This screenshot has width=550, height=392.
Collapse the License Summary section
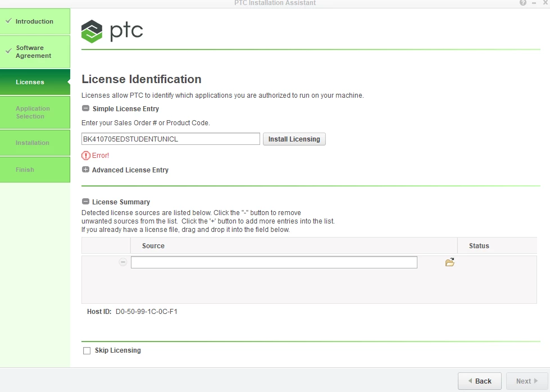[x=85, y=202]
